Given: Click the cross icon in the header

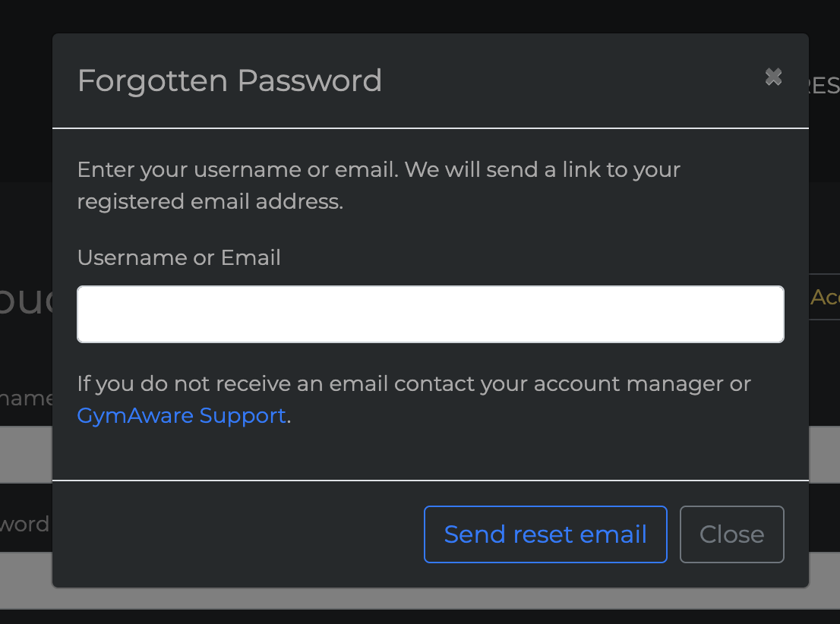Looking at the screenshot, I should point(773,77).
